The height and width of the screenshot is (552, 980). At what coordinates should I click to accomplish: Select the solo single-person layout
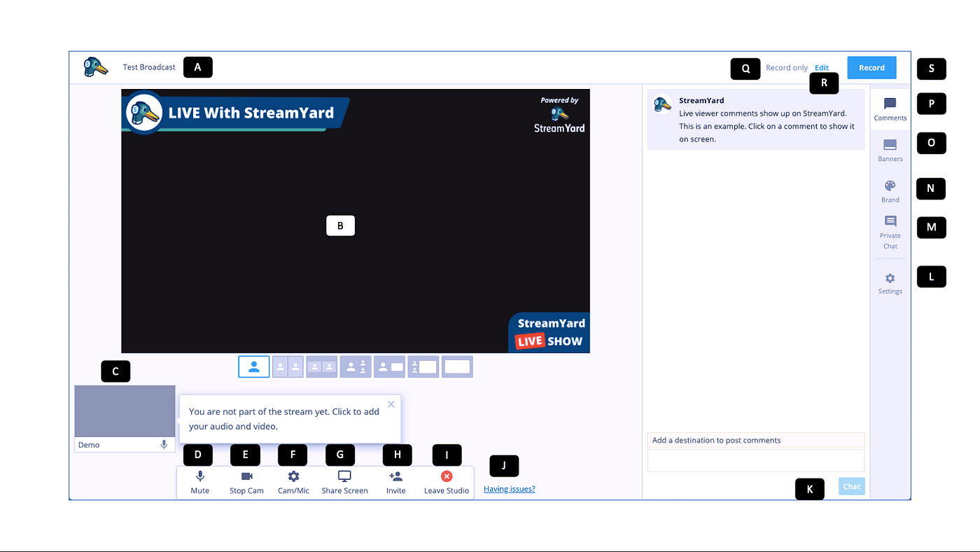[x=254, y=366]
